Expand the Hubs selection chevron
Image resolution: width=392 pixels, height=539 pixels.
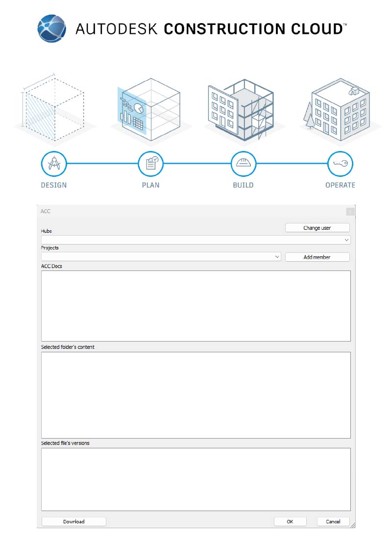click(347, 240)
